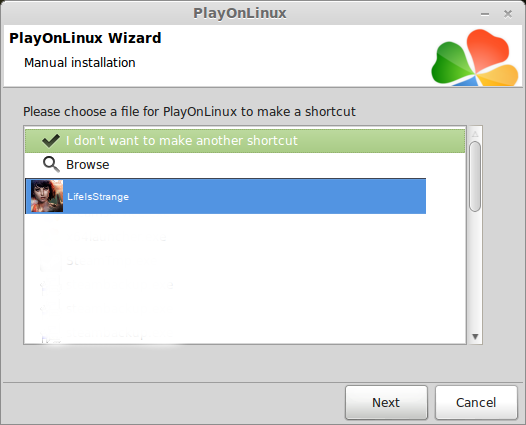The height and width of the screenshot is (425, 526).
Task: Minimize the PlayOnLinux window
Action: pos(485,14)
